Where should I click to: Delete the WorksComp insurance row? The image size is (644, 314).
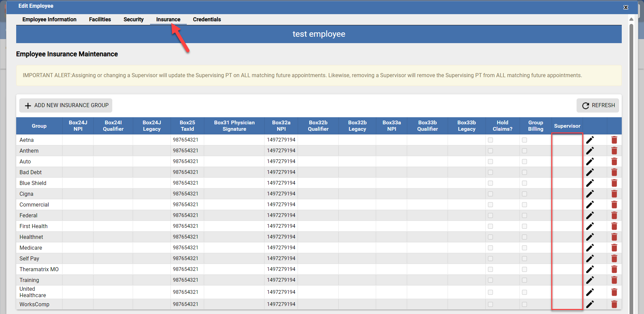(614, 304)
